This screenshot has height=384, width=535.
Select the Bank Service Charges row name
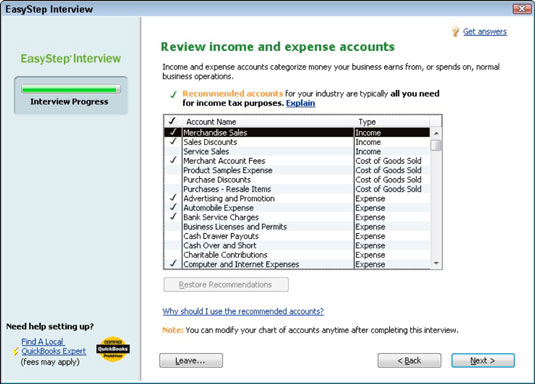click(221, 217)
